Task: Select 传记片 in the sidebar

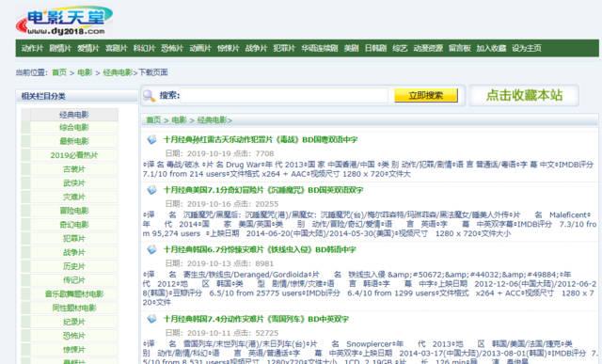Action: click(x=74, y=280)
